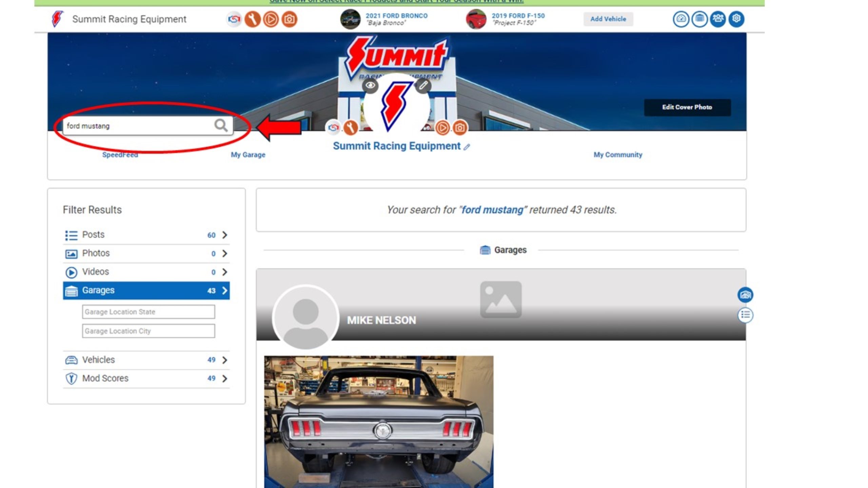Viewport: 868px width, 488px height.
Task: Click the Garage Location State field
Action: [x=148, y=312]
